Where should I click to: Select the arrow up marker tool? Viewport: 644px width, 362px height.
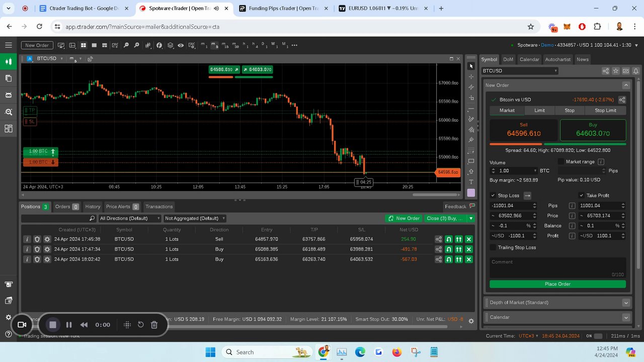click(x=471, y=172)
